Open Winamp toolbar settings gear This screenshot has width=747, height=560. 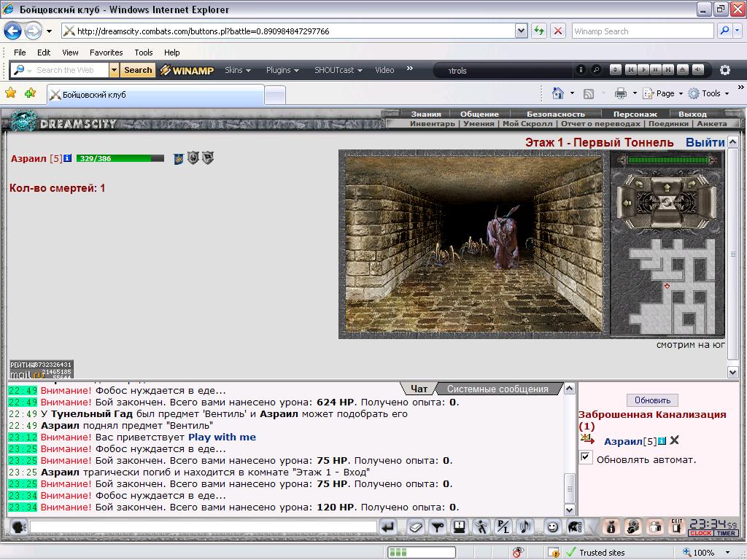[x=725, y=70]
